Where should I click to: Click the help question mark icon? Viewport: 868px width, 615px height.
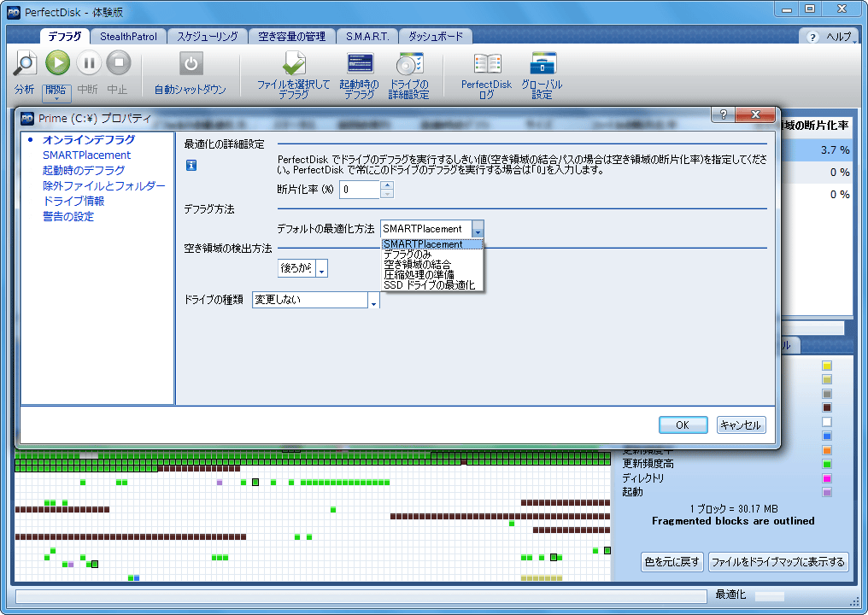pyautogui.click(x=812, y=37)
